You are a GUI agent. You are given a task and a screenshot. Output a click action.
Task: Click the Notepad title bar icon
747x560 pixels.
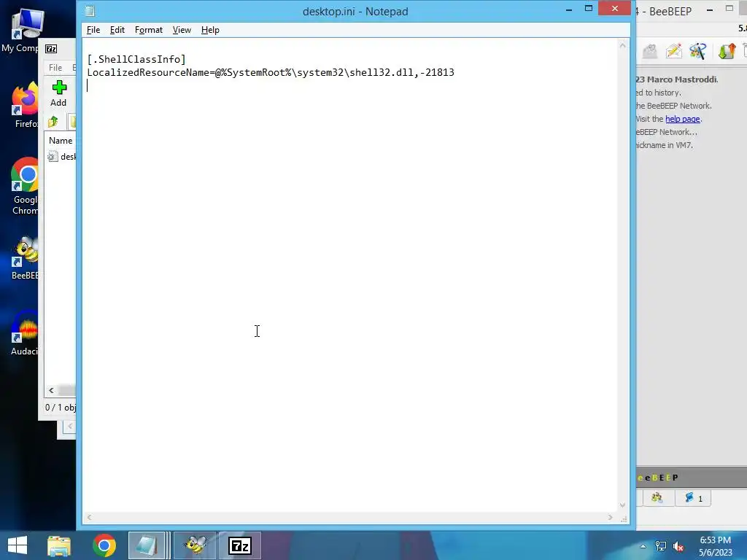point(90,11)
